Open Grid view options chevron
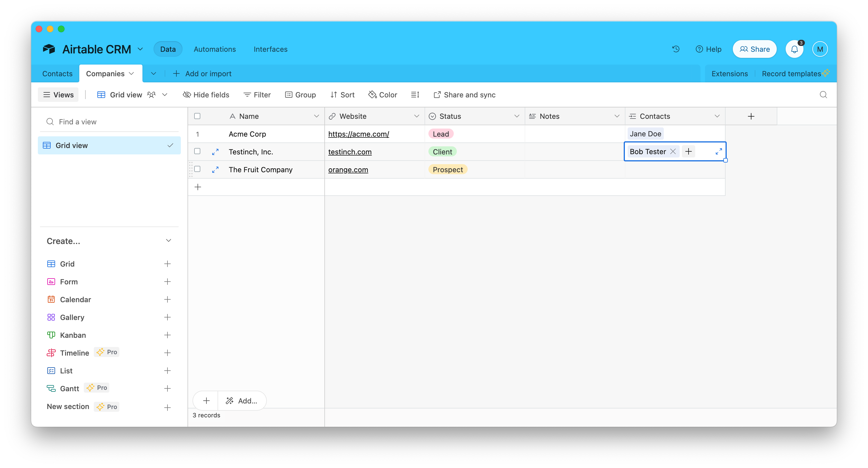 coord(164,95)
